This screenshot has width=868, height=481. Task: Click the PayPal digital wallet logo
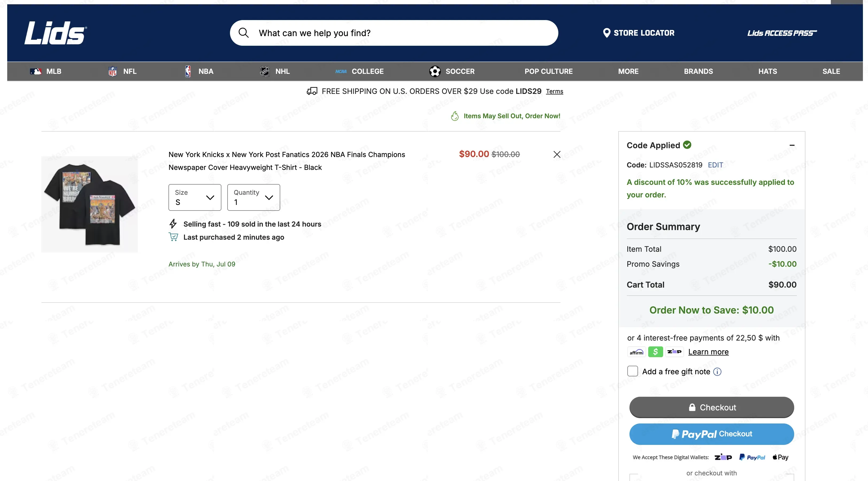coord(752,457)
